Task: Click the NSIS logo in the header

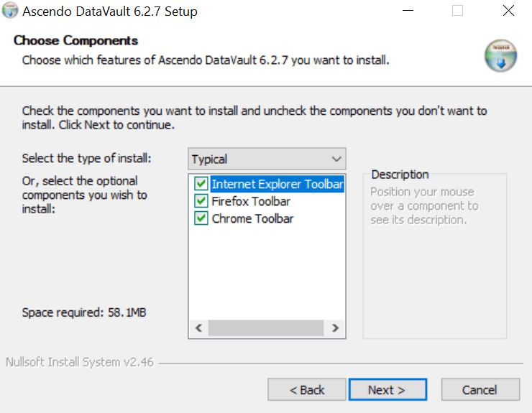Action: pyautogui.click(x=500, y=55)
